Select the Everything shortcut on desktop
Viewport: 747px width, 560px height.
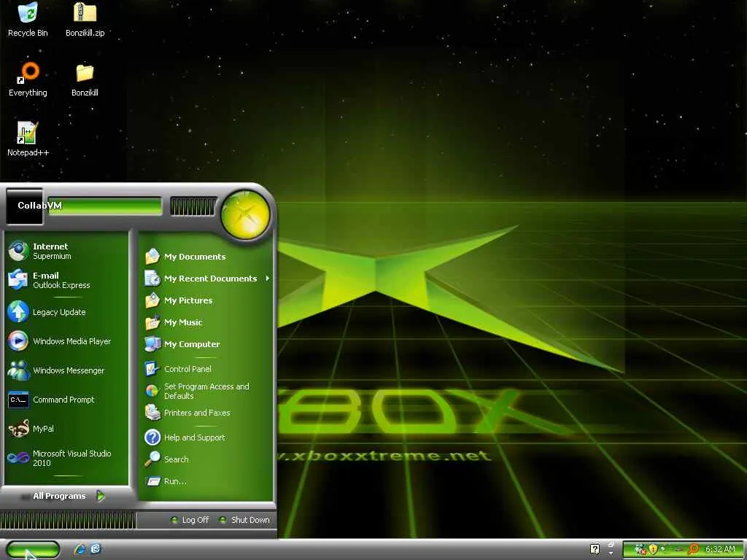pyautogui.click(x=28, y=79)
